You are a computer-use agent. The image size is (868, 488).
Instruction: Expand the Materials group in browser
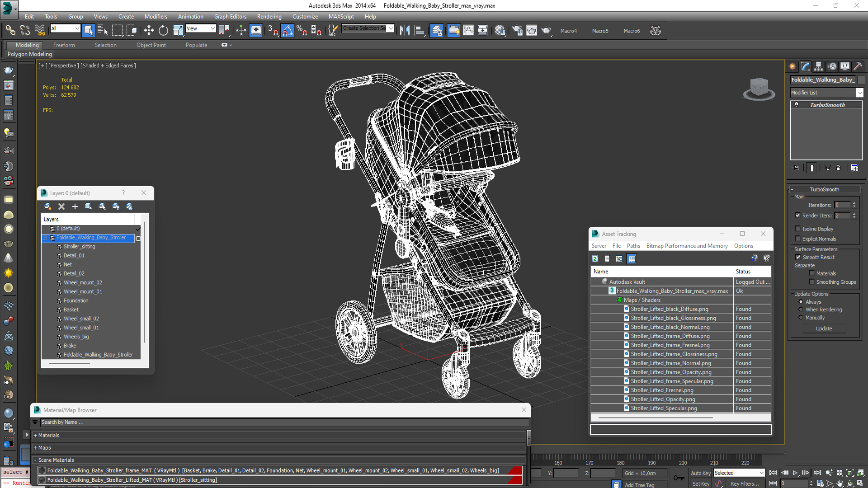point(35,436)
